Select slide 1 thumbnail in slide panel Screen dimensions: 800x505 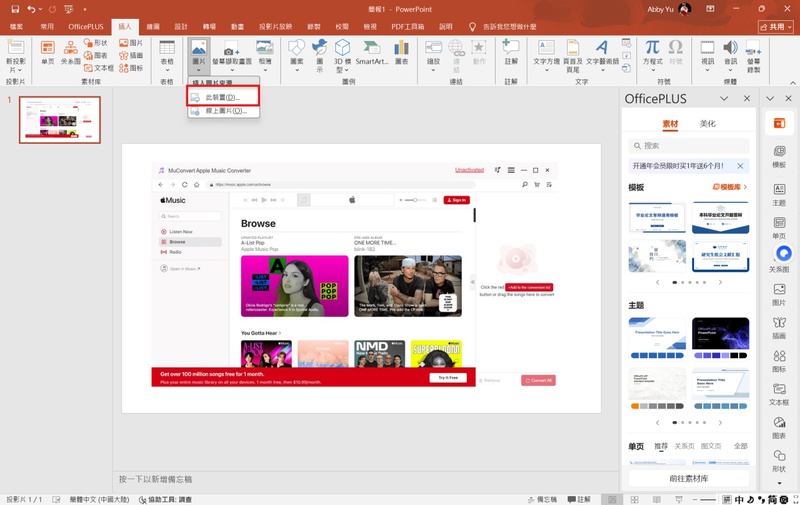[60, 120]
